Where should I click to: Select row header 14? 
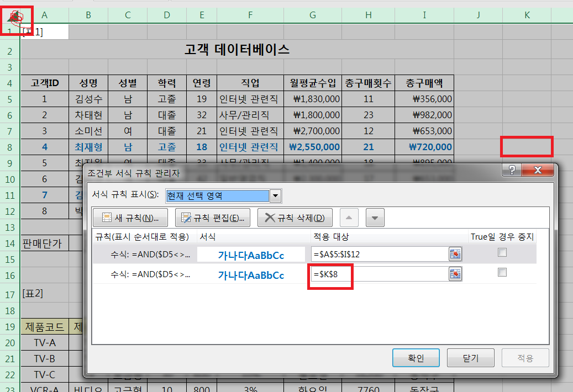10,242
